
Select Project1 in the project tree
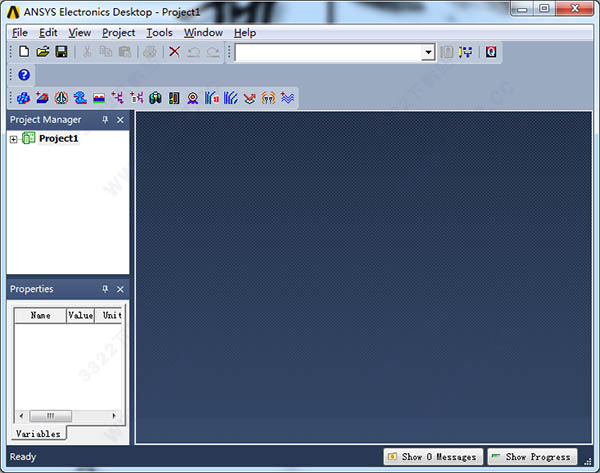point(59,138)
